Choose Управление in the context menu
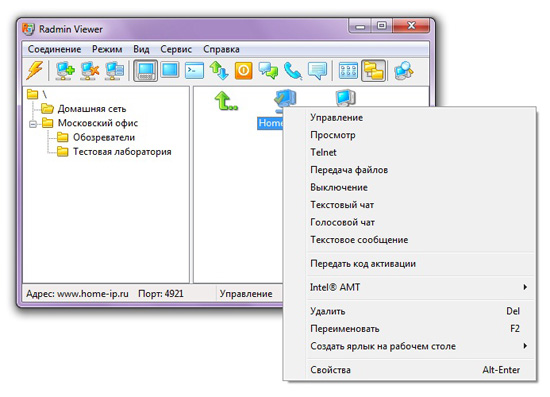Viewport: 550px width, 397px height. (x=410, y=117)
